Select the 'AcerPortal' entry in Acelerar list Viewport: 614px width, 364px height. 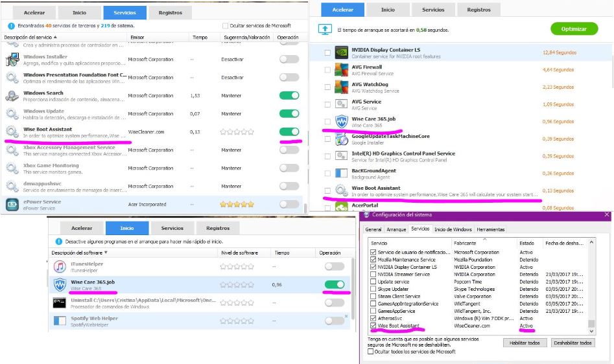(x=364, y=205)
